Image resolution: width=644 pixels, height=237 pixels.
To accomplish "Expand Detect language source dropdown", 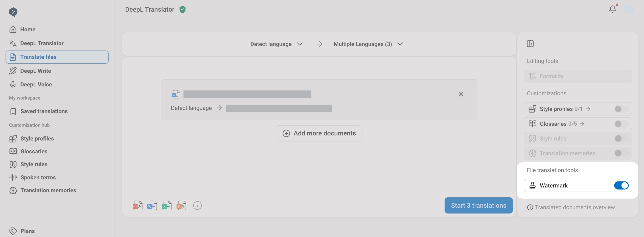I will tap(277, 44).
